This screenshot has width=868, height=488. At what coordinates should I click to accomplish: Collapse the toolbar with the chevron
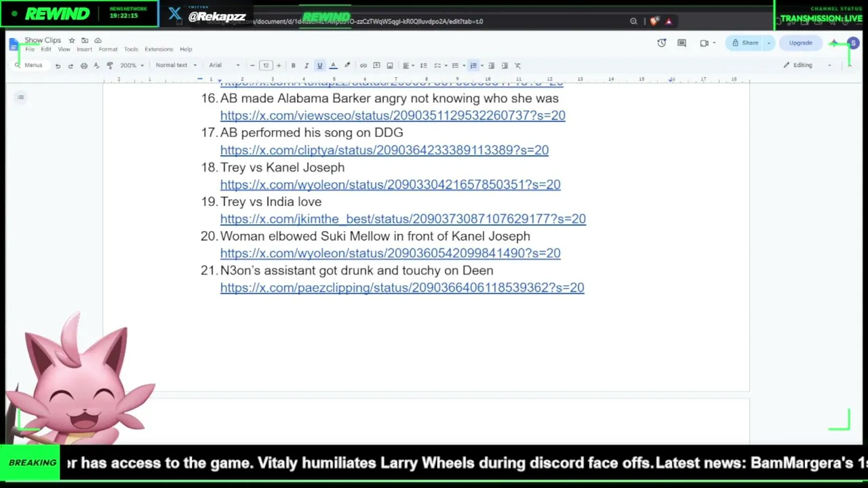click(848, 65)
